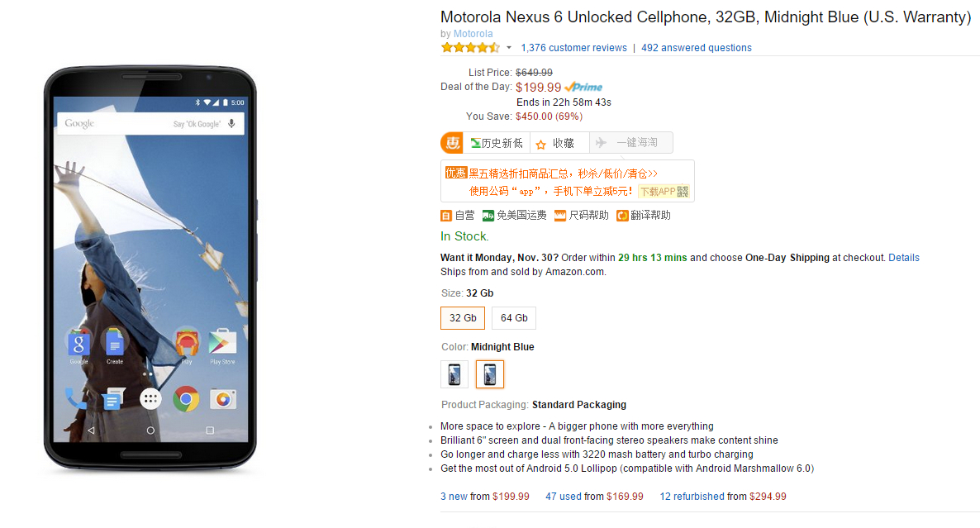Click the large Nexus 6 product image

tap(150, 269)
